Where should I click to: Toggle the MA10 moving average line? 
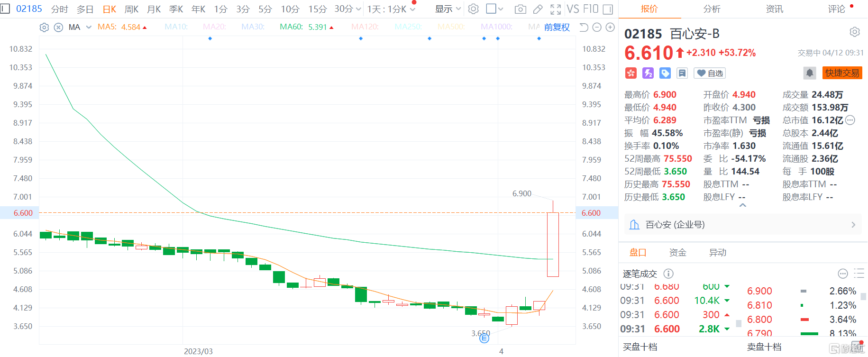(x=176, y=27)
